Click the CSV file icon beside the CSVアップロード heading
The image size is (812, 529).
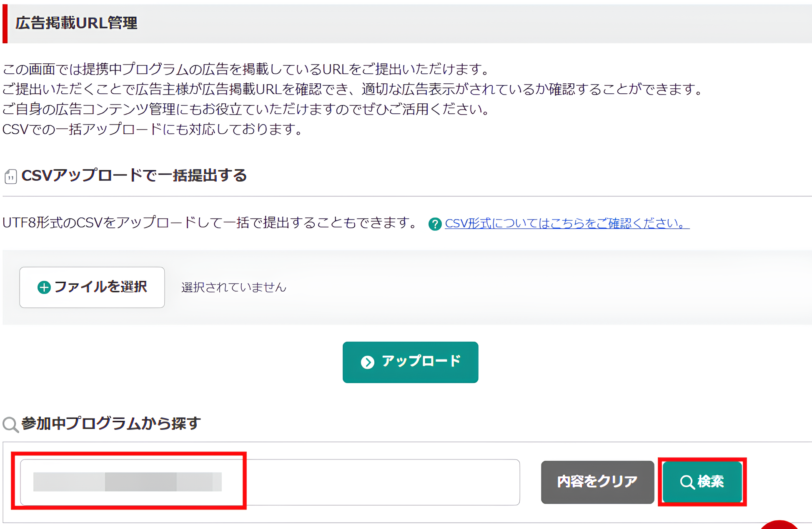tap(11, 177)
